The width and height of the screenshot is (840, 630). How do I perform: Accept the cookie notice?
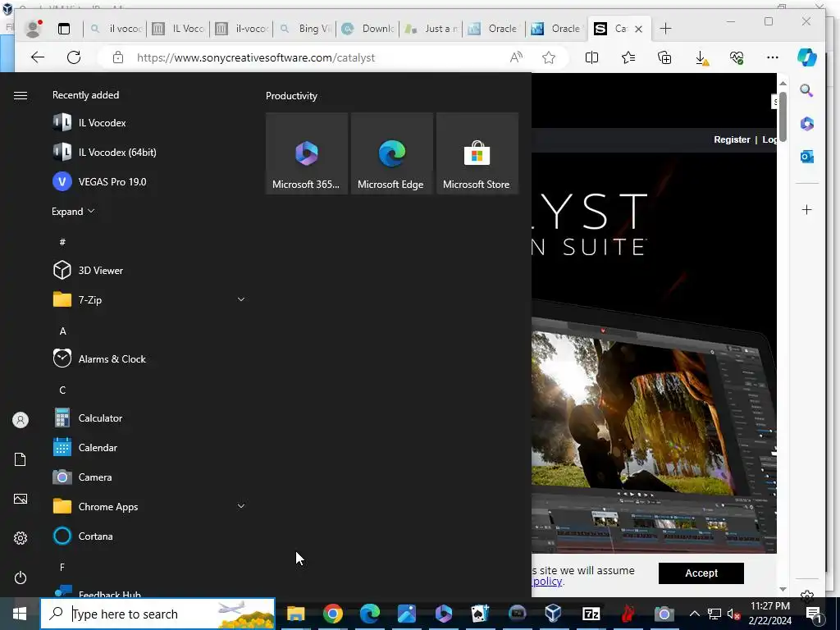point(701,573)
